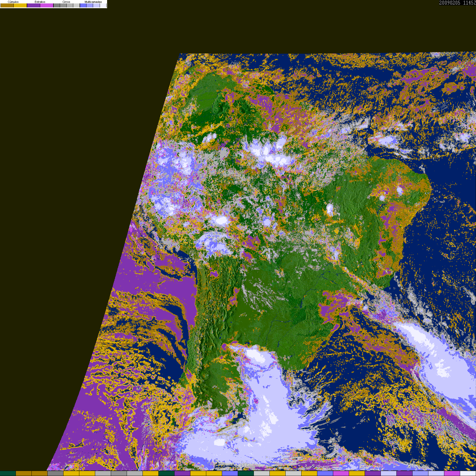Screen dimensions: 476x476
Task: Click the yellow Cúmulos legend swatch
Action: pos(20,5)
